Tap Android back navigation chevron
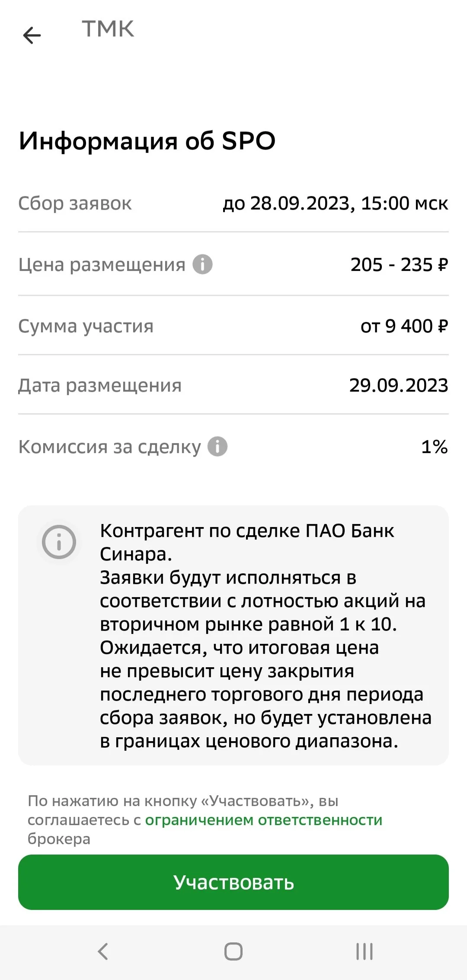This screenshot has width=467, height=980. [x=103, y=951]
